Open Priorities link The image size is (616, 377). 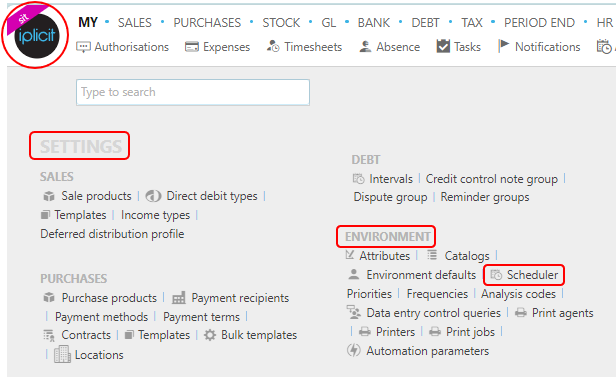369,294
